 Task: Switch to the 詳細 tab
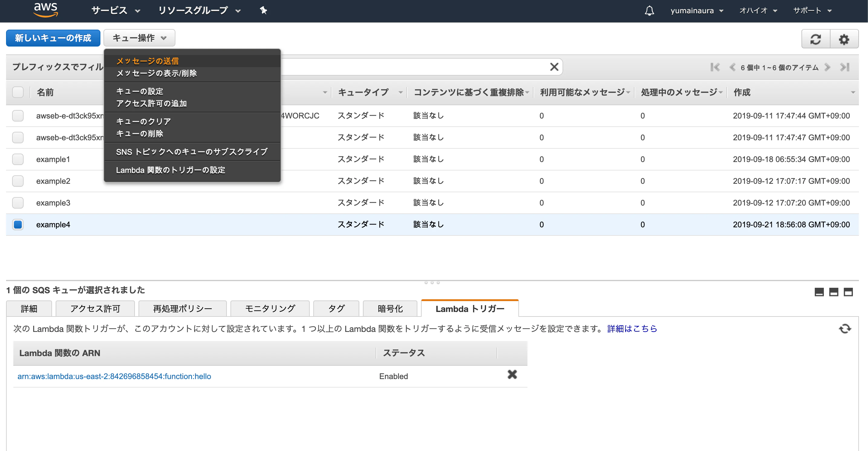click(x=29, y=309)
